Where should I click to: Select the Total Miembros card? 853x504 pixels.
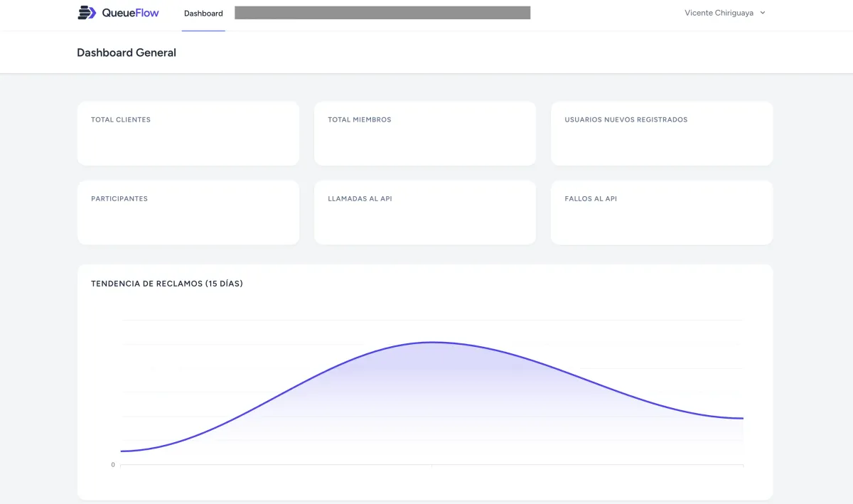coord(425,134)
